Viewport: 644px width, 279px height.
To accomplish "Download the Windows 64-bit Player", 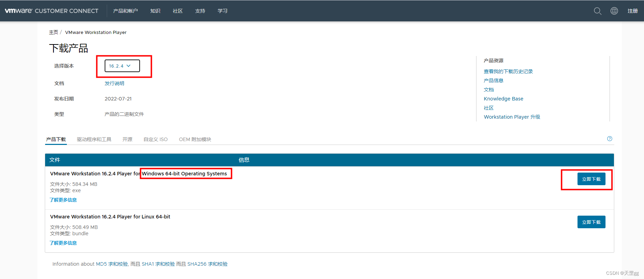I will click(x=591, y=179).
